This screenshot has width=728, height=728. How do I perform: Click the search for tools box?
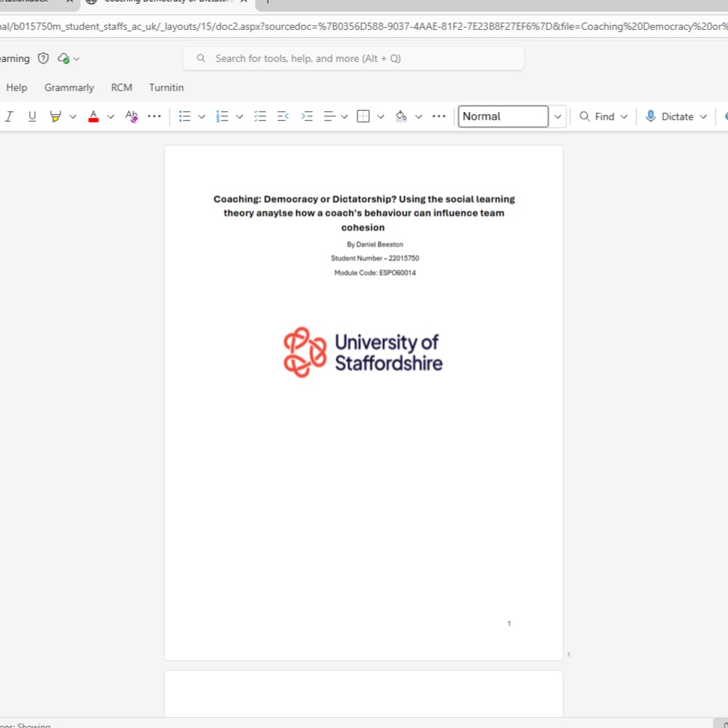[x=353, y=58]
